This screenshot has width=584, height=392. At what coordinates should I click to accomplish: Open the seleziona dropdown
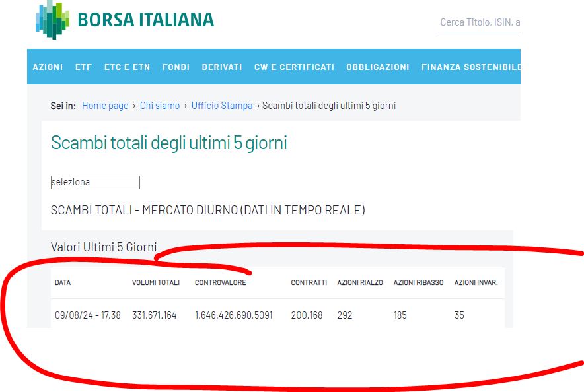click(x=95, y=182)
